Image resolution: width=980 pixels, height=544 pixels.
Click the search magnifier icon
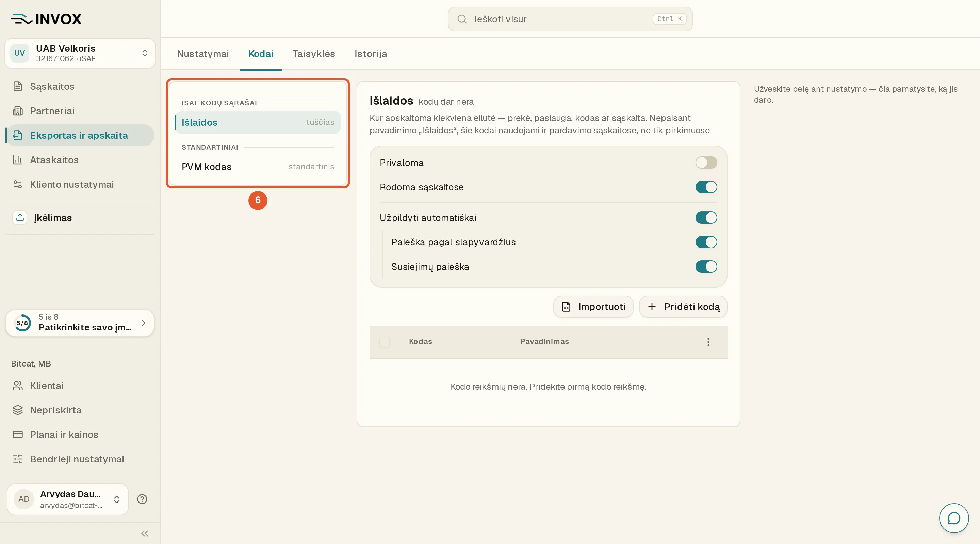pos(462,19)
